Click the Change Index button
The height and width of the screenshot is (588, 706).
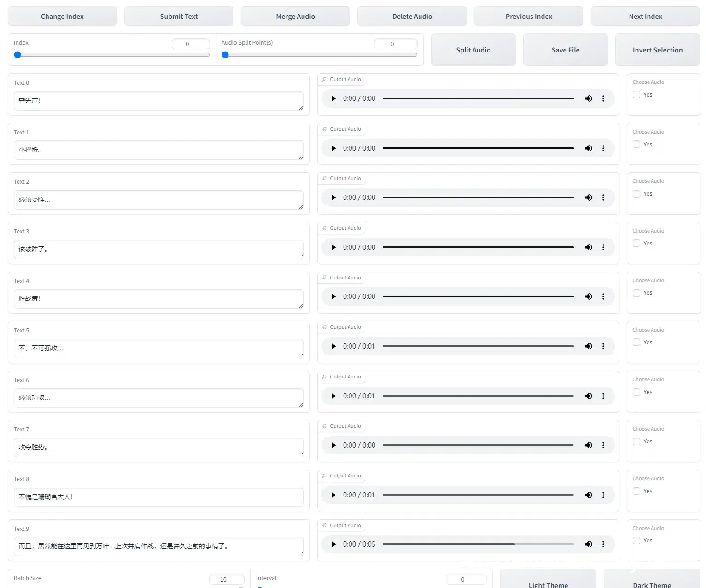[x=62, y=17]
